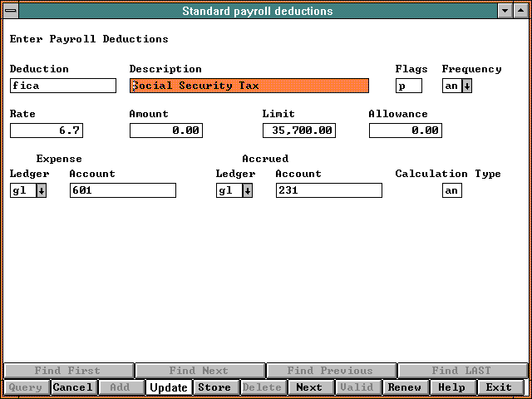Viewport: 532px width, 399px height.
Task: Click the Allowance input field
Action: [406, 131]
